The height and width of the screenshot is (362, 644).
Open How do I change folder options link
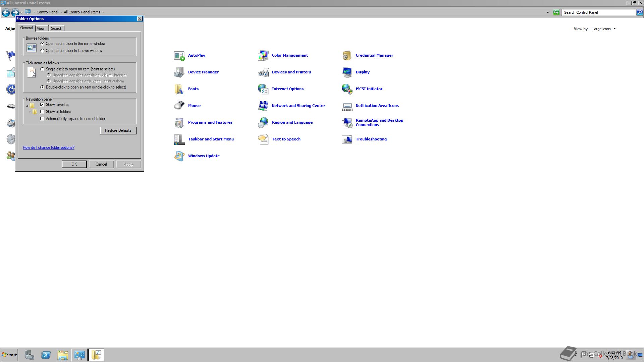[x=49, y=147]
